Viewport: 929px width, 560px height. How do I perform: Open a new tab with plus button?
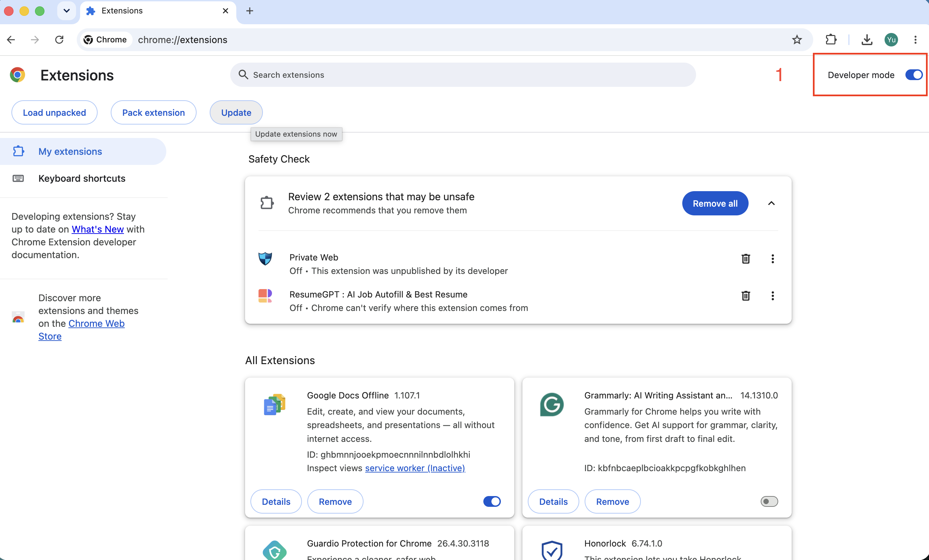[x=250, y=11]
